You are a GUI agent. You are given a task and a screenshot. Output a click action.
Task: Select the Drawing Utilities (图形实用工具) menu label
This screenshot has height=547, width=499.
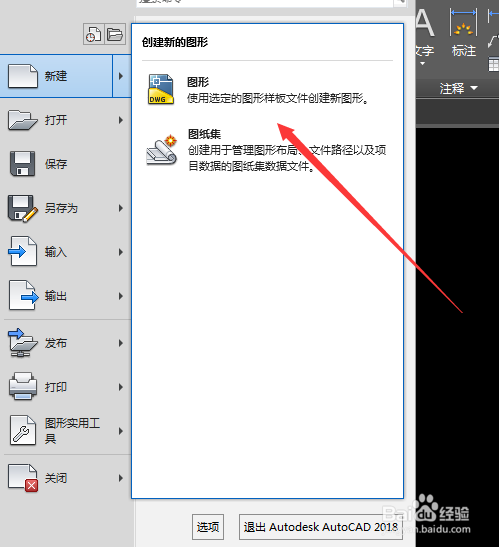pyautogui.click(x=72, y=431)
